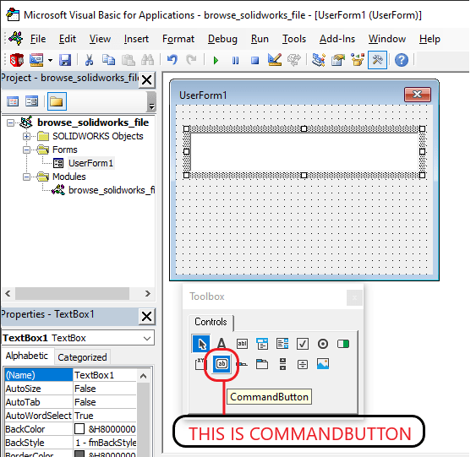The width and height of the screenshot is (476, 457).
Task: Pick the TextBox control in Toolbox
Action: pos(242,344)
